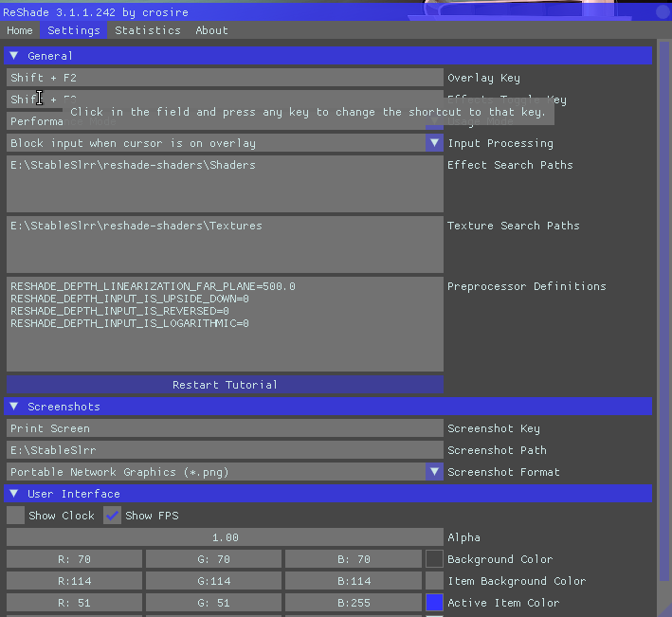Click the RESHADE_DEPTH_INPUT_IS_LOGARITHMIC=0 line
The height and width of the screenshot is (617, 672).
point(130,323)
